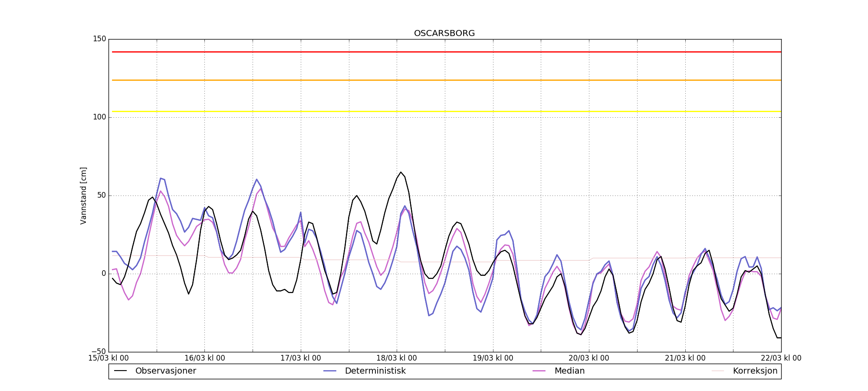Click the blue Deterministisk legend line swatch
This screenshot has width=868, height=391.
(330, 371)
